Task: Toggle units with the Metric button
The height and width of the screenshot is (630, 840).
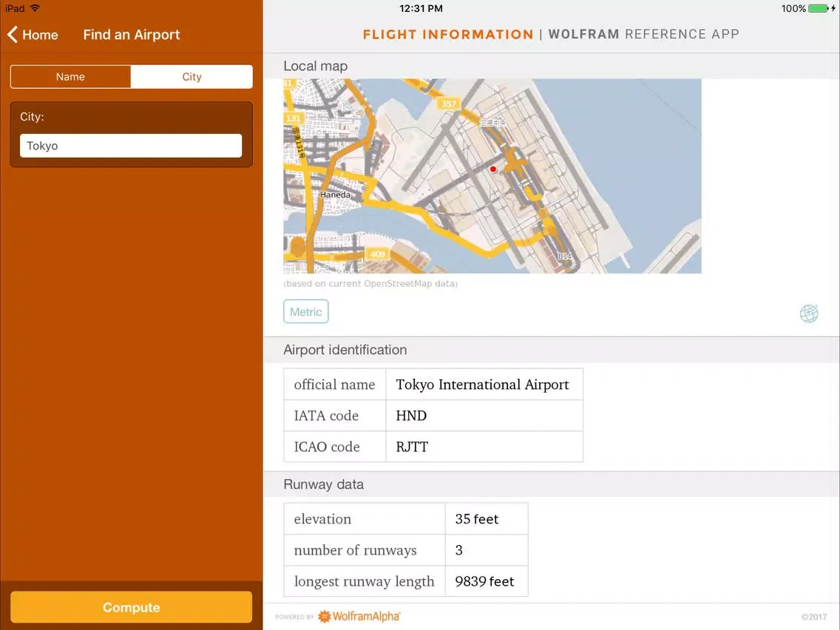Action: point(306,312)
